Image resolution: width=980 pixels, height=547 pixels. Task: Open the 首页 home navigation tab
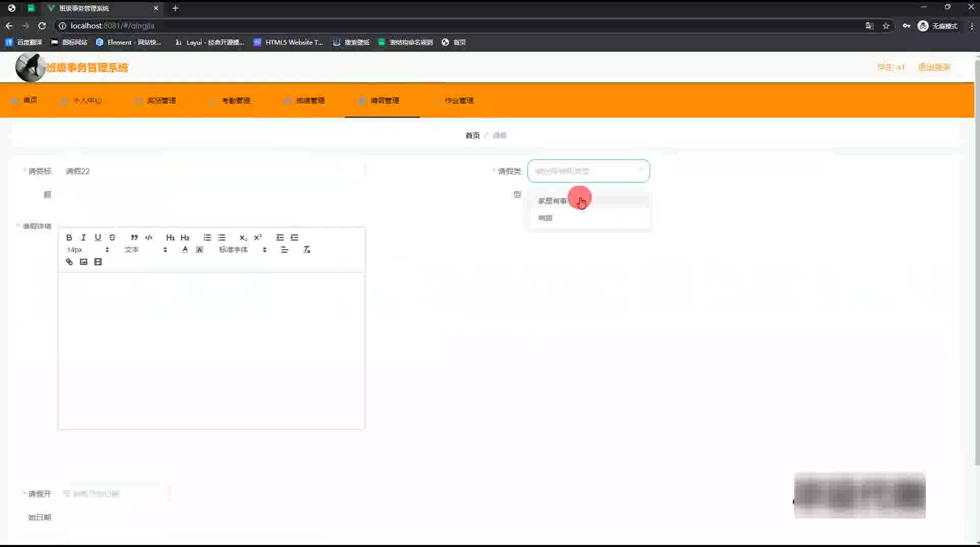[x=24, y=101]
